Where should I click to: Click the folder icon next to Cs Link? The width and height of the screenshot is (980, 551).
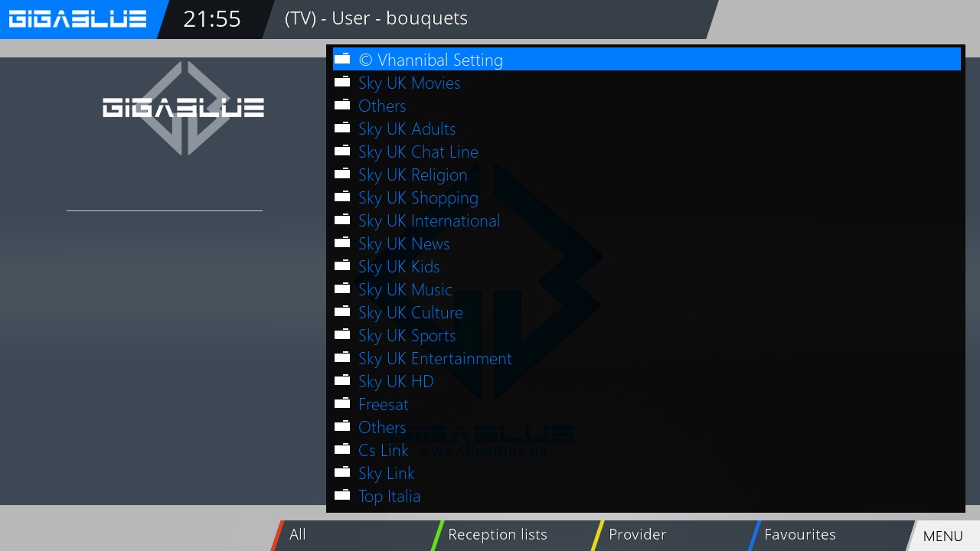[342, 449]
